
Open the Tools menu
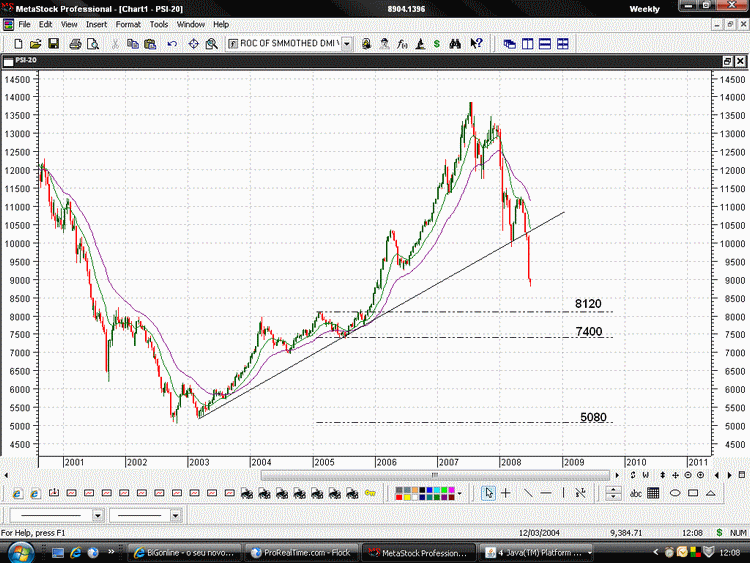pos(159,24)
